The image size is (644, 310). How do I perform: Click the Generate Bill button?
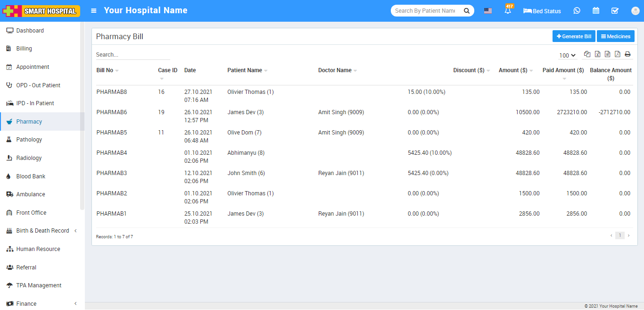(574, 36)
